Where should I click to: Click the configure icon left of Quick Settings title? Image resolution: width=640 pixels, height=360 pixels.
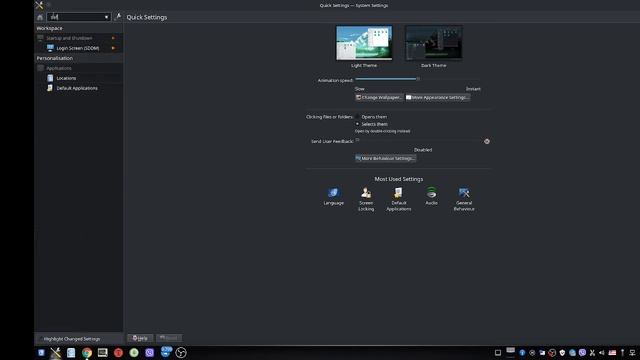[118, 17]
